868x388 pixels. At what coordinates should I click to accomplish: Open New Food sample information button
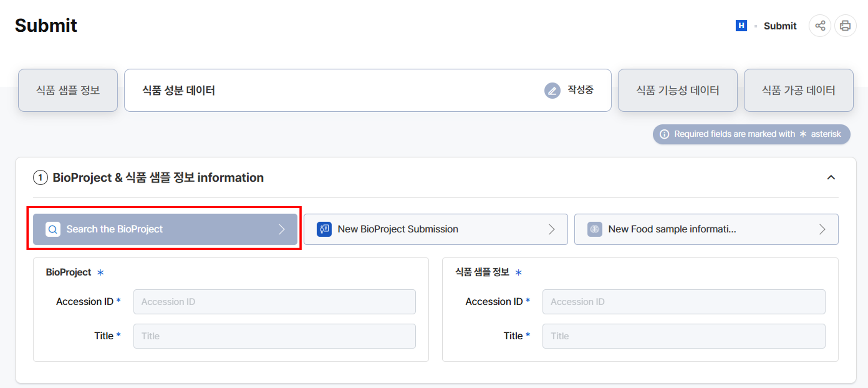706,229
